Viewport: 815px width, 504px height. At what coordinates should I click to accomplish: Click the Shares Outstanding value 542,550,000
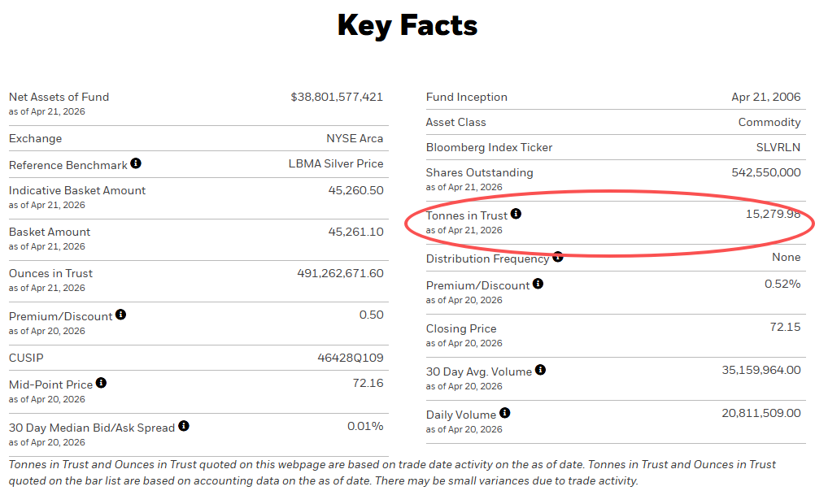point(766,172)
